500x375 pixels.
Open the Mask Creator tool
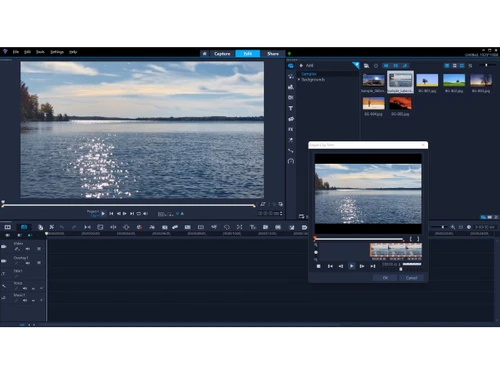click(227, 227)
